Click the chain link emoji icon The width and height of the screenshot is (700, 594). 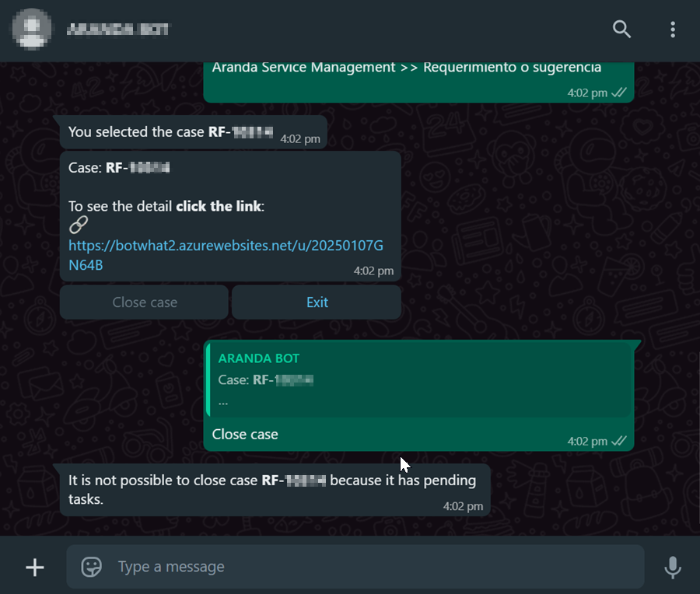tap(79, 225)
